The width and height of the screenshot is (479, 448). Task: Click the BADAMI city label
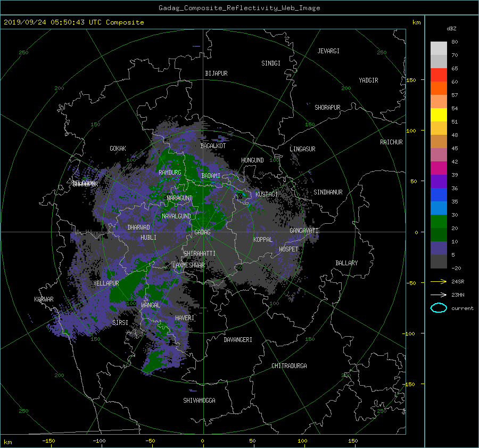tap(211, 176)
